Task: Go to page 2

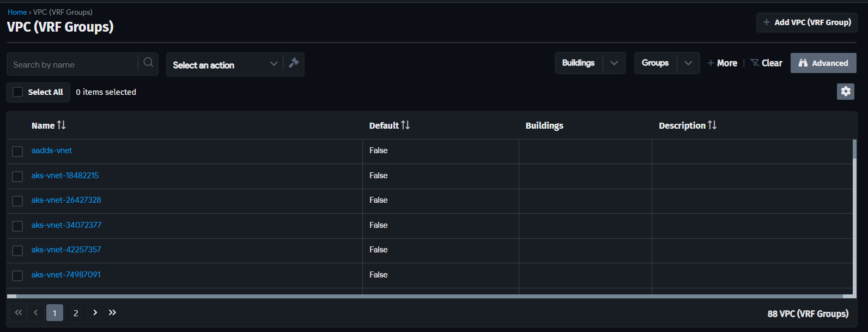Action: [x=76, y=313]
